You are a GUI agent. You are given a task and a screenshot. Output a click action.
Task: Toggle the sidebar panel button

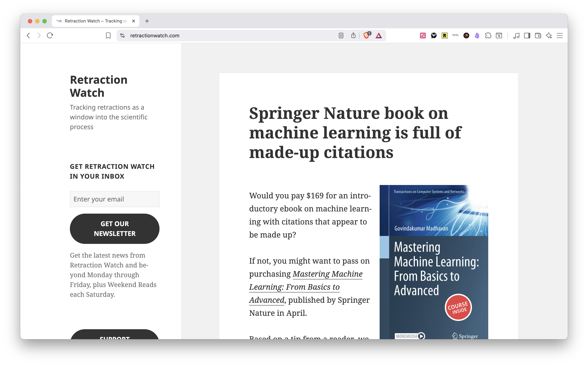[527, 36]
